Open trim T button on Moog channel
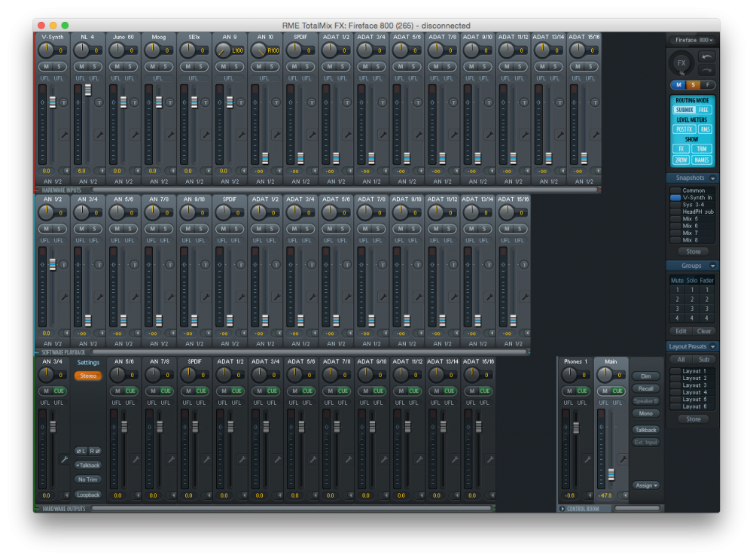 pyautogui.click(x=170, y=102)
